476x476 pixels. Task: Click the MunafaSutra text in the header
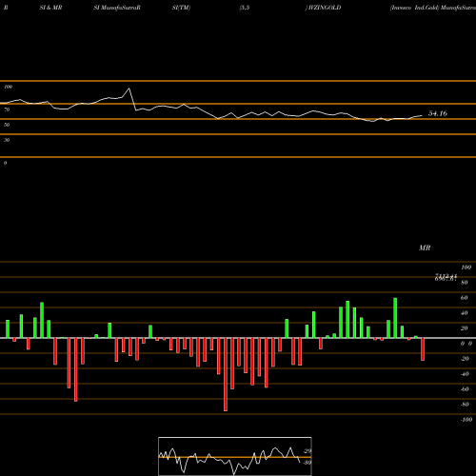(458, 8)
